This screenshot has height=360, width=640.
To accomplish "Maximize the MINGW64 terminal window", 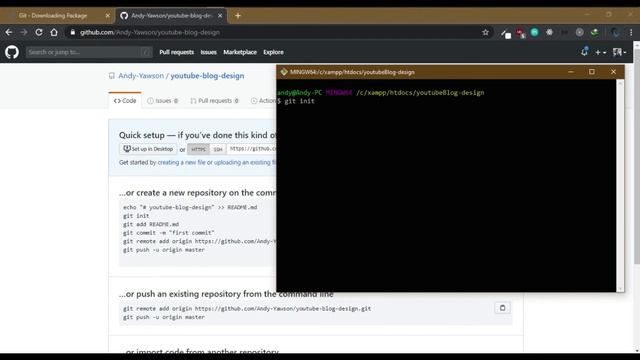I will (x=592, y=72).
